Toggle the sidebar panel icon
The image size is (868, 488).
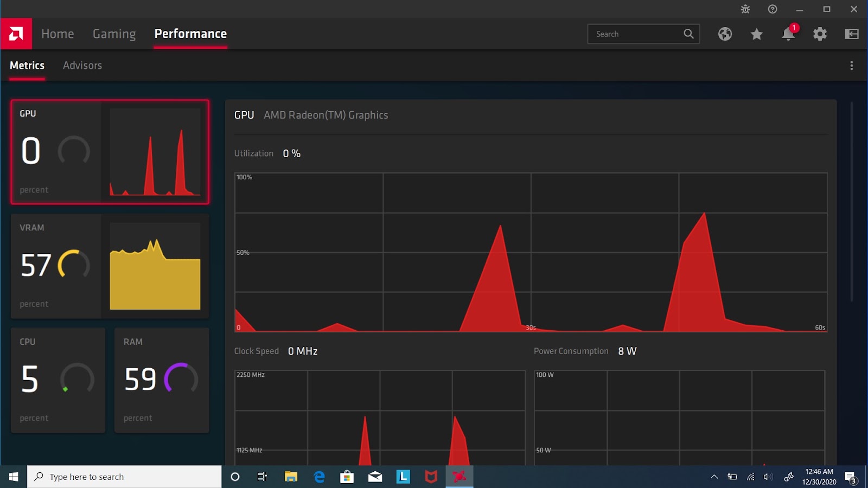pos(852,34)
